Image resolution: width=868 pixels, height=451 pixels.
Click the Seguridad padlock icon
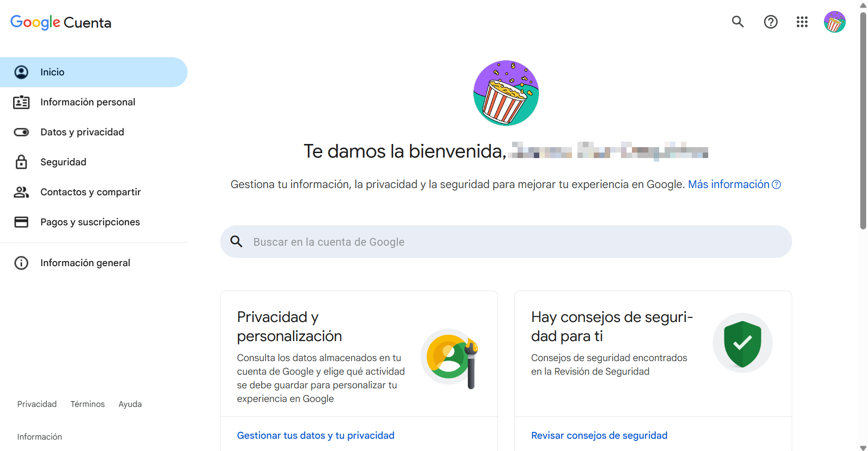coord(21,162)
